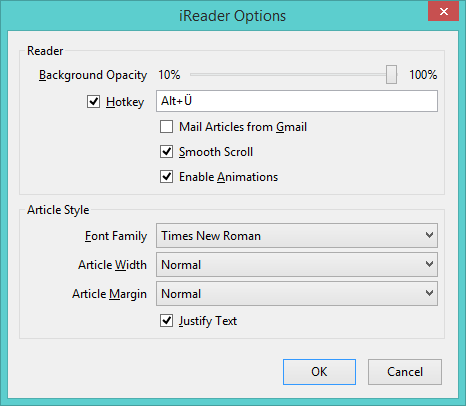Click the iReader Options title text
The image size is (466, 406).
click(x=232, y=16)
